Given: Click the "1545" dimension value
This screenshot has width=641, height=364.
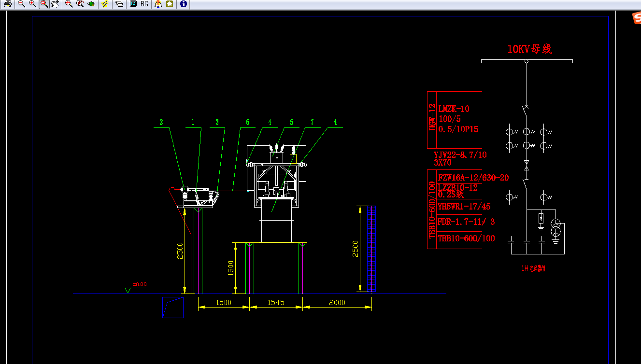Looking at the screenshot, I should [x=276, y=303].
